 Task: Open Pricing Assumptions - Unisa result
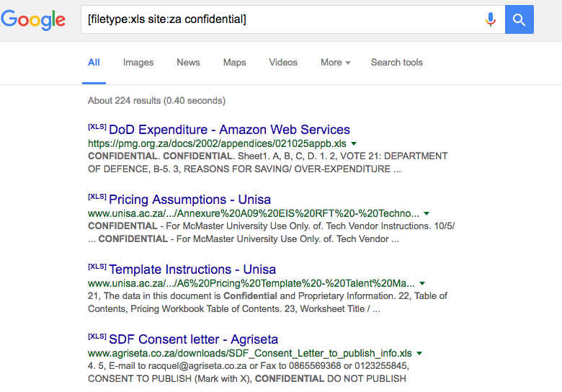coord(189,199)
